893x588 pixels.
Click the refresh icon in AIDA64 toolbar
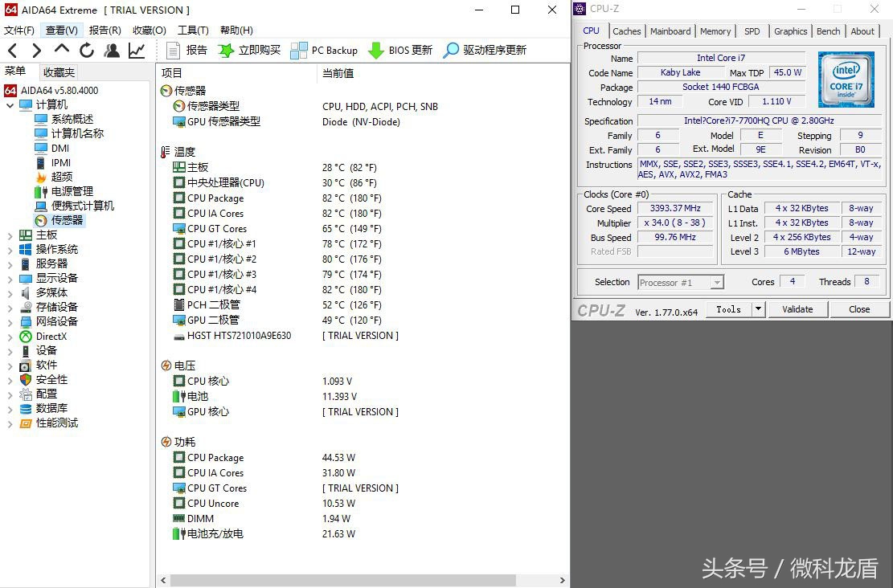(x=87, y=50)
